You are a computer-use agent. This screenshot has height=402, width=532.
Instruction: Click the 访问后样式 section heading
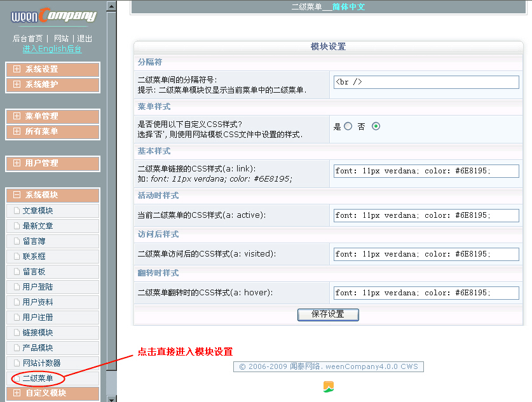point(158,234)
